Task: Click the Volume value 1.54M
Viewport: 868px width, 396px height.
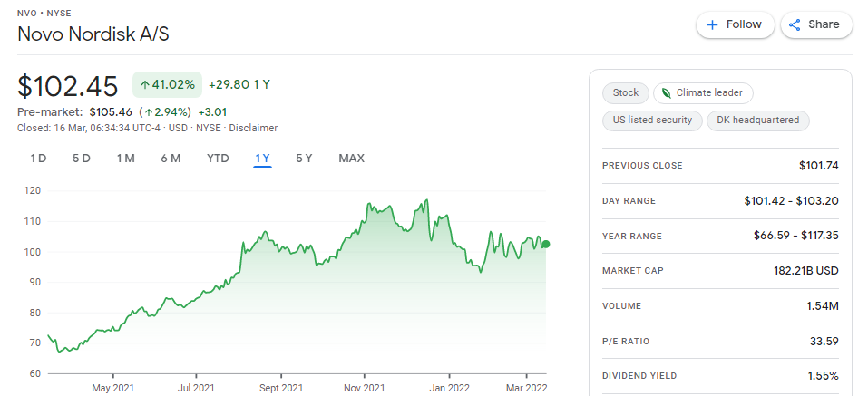Action: pos(823,306)
